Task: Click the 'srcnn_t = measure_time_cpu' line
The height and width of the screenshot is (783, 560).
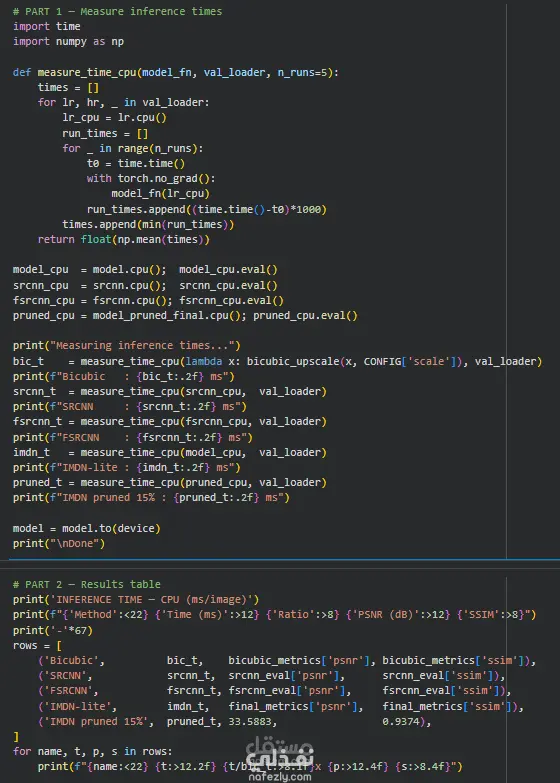Action: point(169,392)
